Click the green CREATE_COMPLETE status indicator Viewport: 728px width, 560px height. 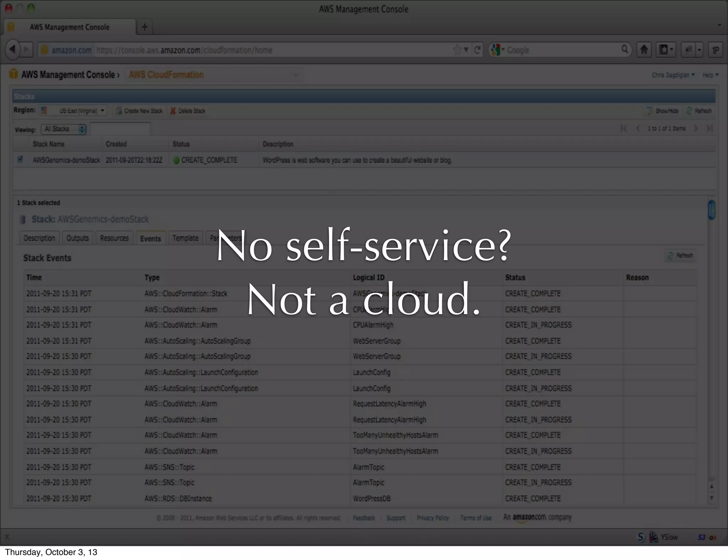click(x=176, y=160)
